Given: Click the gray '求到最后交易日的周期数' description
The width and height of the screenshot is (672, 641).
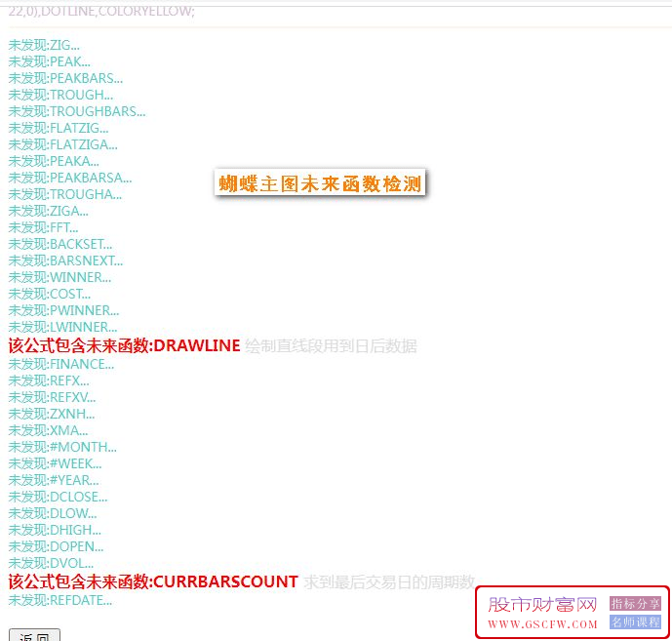Looking at the screenshot, I should [389, 582].
